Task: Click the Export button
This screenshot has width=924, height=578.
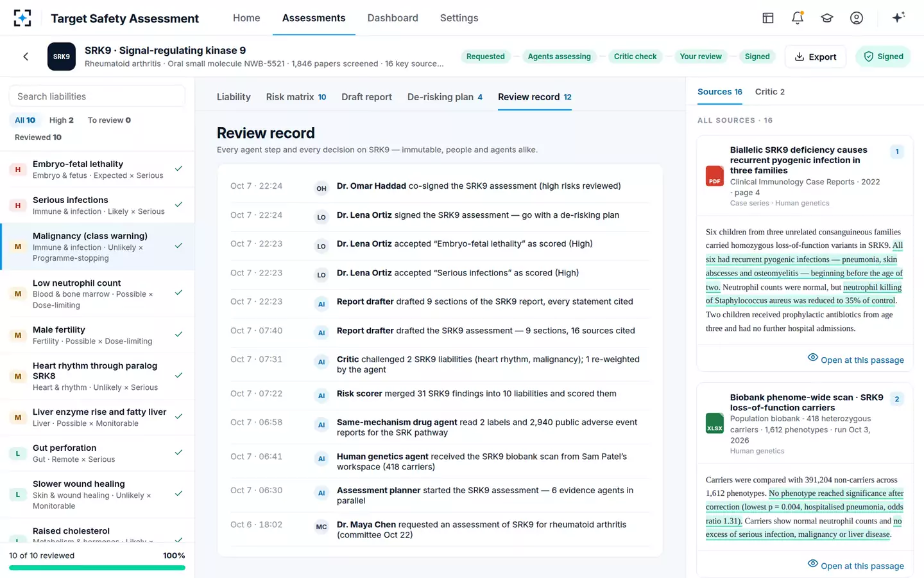Action: point(816,57)
